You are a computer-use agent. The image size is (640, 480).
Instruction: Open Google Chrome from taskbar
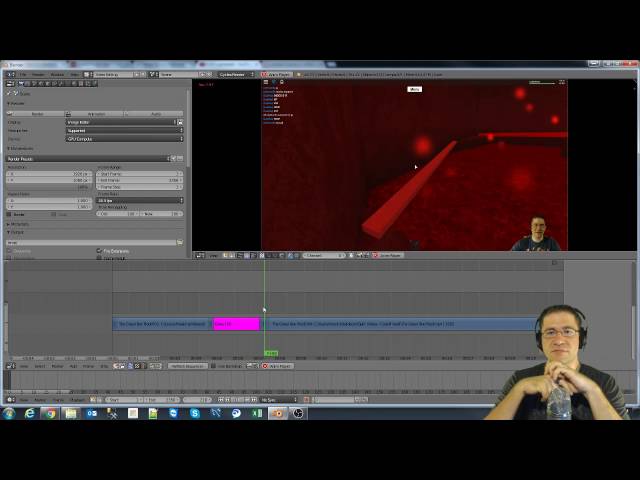[x=50, y=413]
